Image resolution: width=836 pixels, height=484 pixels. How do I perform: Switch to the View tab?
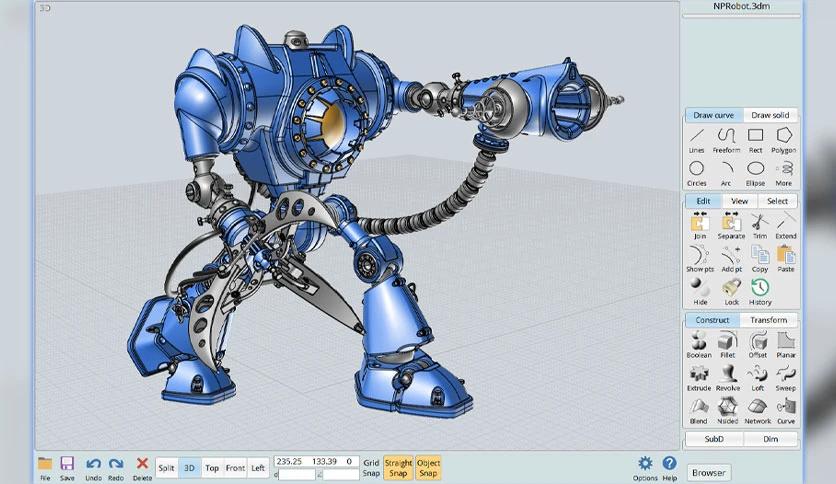pyautogui.click(x=739, y=201)
